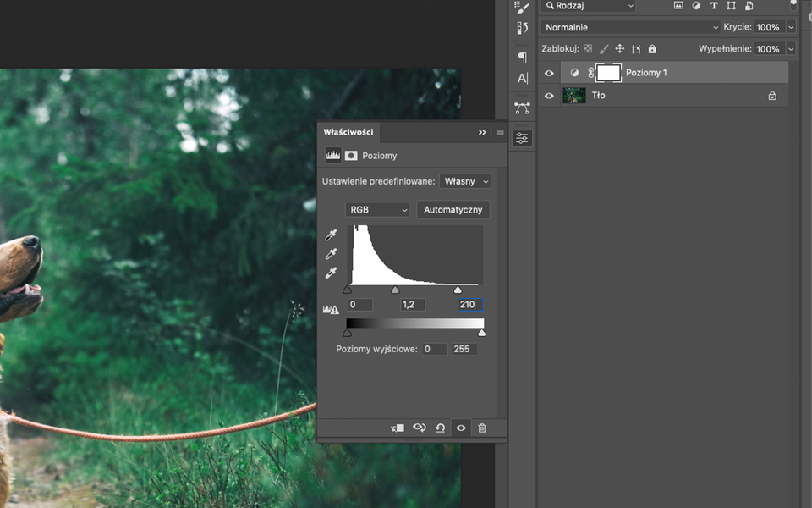This screenshot has width=812, height=508.
Task: Open the Właściwości panel menu
Action: click(499, 132)
